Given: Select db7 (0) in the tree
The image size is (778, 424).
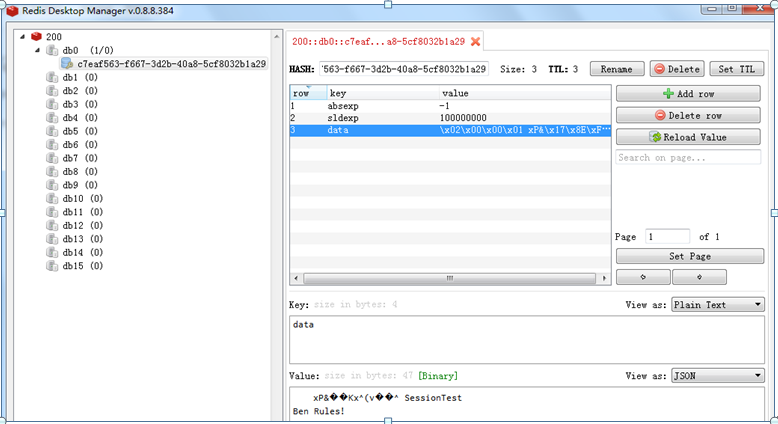Looking at the screenshot, I should 80,158.
